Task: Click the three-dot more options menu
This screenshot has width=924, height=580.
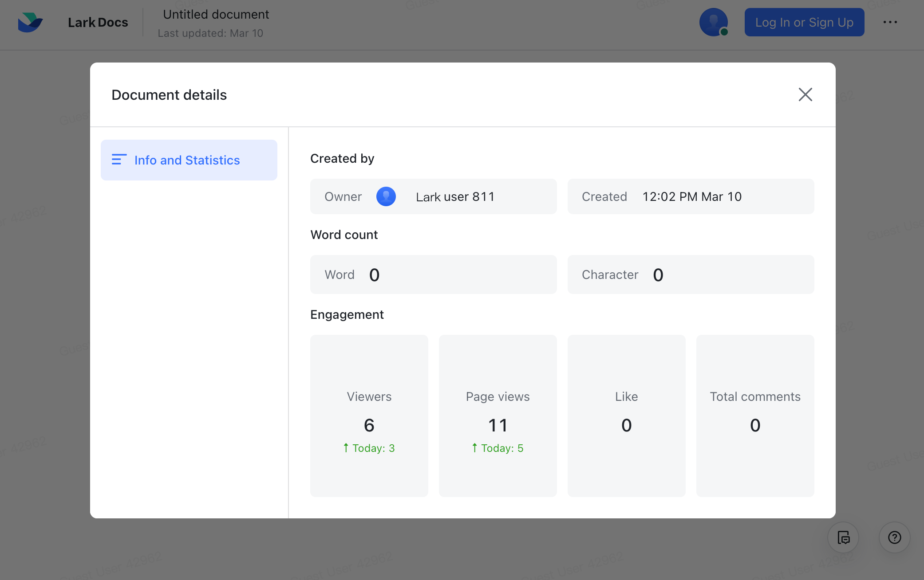Action: (x=890, y=22)
